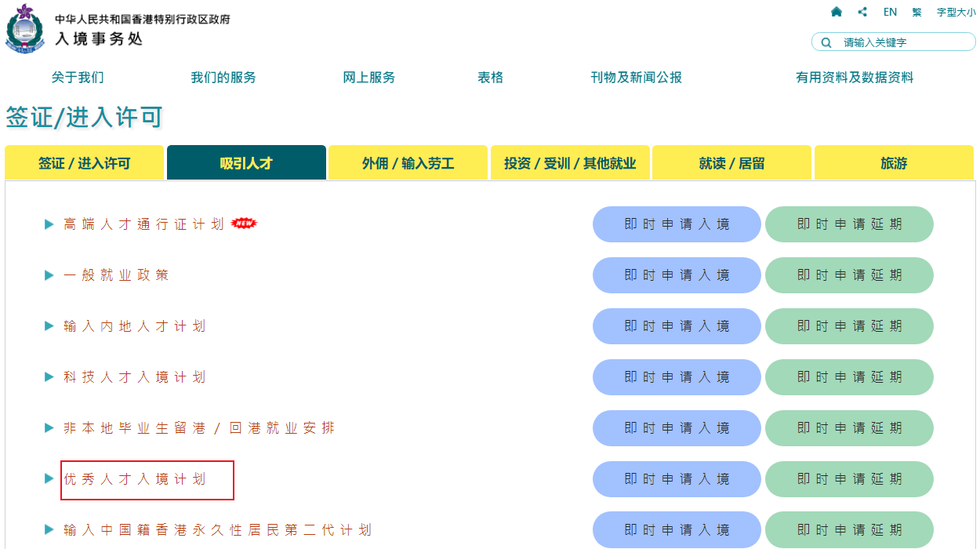Open the 网上服务 menu
980x549 pixels.
point(369,78)
